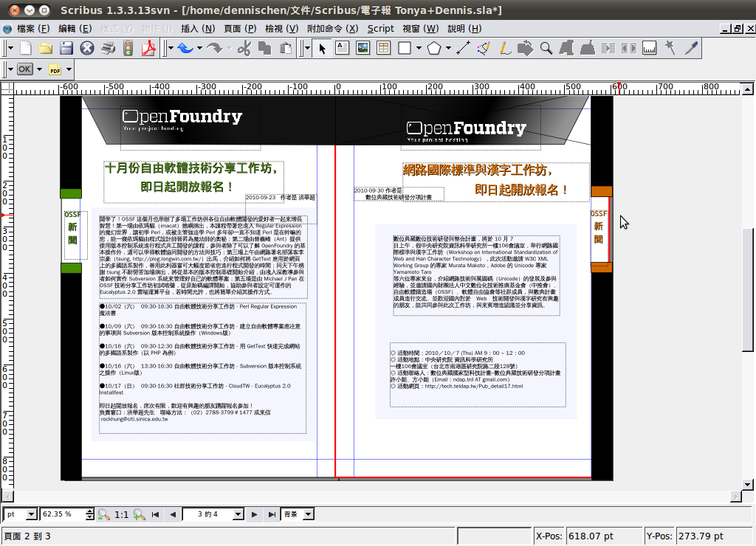This screenshot has height=546, width=756.
Task: Click the vertical scrollbar handle
Action: (x=747, y=289)
